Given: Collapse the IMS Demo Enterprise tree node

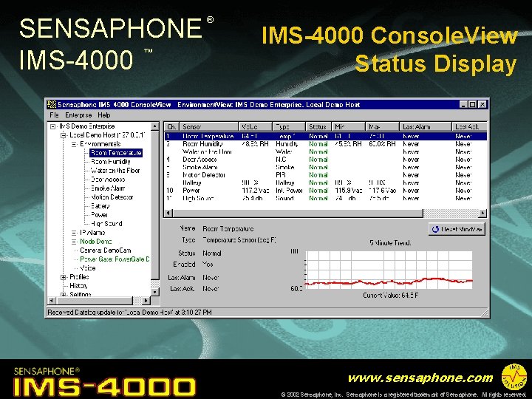Looking at the screenshot, I should click(53, 126).
